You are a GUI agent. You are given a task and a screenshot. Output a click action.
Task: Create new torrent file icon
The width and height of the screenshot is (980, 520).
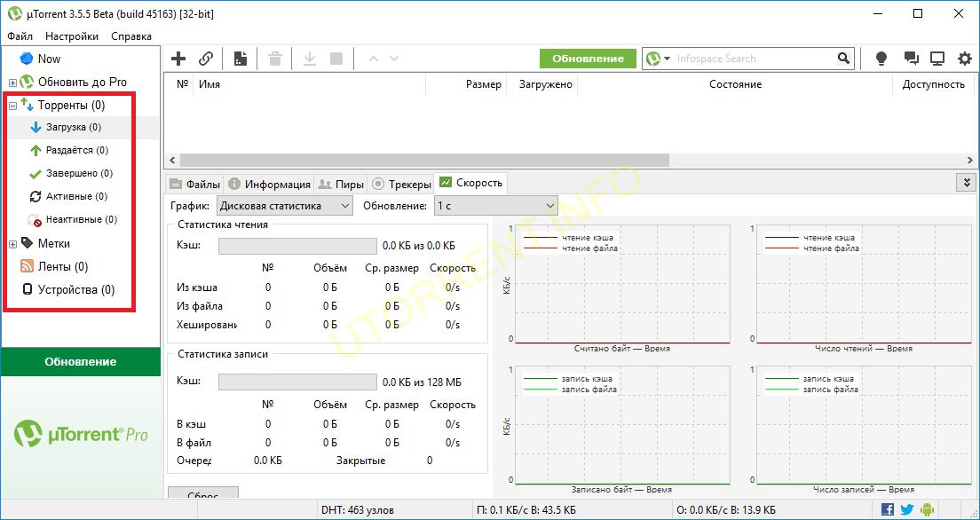pyautogui.click(x=241, y=59)
